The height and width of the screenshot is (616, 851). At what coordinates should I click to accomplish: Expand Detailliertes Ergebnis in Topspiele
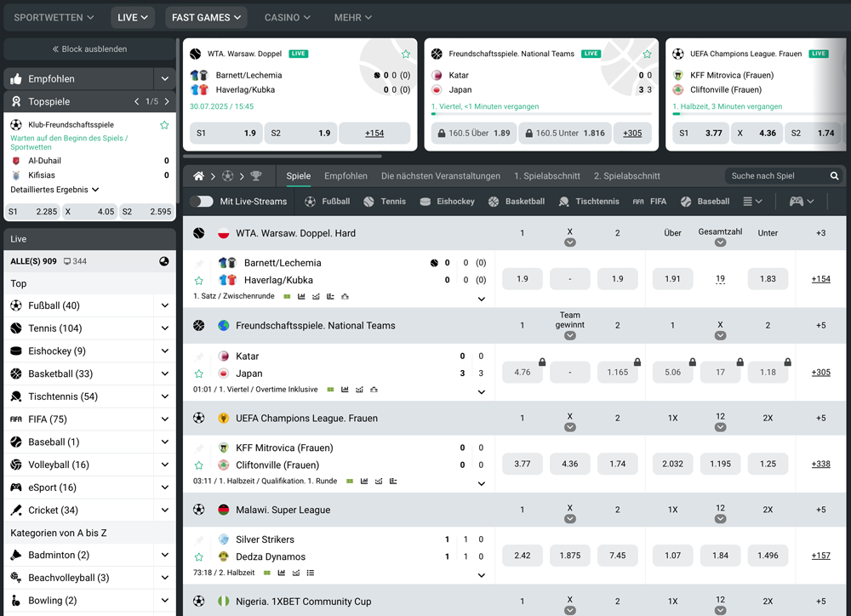click(54, 190)
